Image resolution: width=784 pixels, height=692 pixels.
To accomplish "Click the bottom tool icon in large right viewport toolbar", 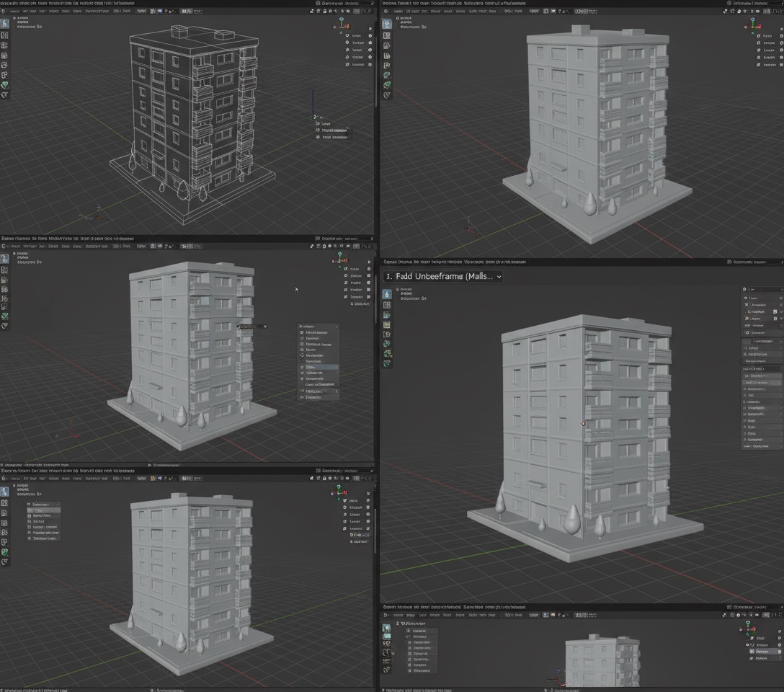I will (x=387, y=364).
